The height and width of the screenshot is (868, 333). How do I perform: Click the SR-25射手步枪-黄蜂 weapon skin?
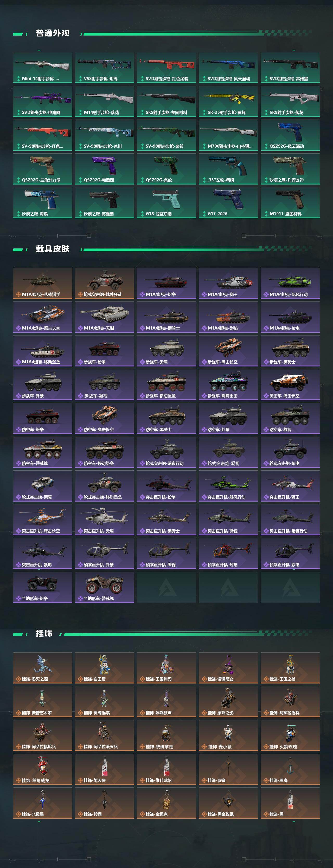click(x=228, y=101)
